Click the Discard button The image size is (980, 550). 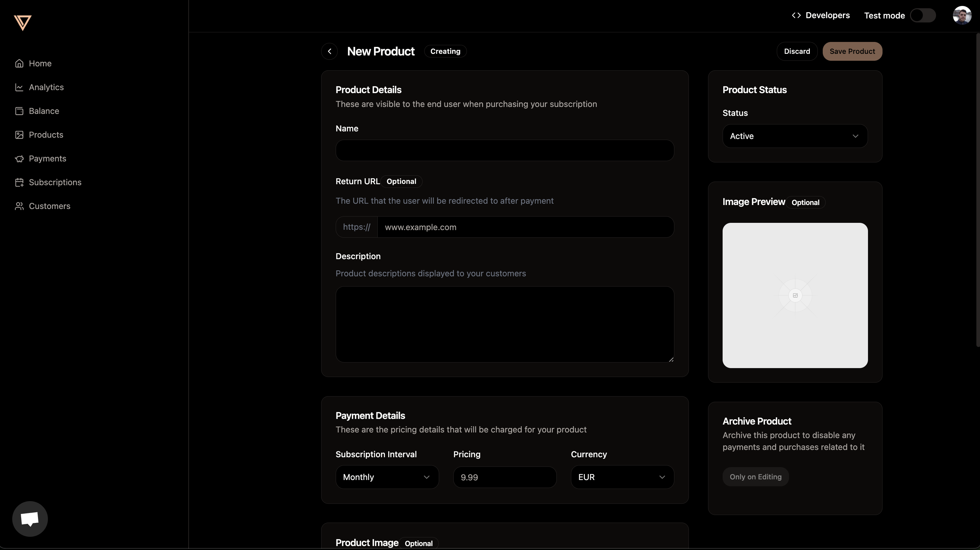(797, 51)
